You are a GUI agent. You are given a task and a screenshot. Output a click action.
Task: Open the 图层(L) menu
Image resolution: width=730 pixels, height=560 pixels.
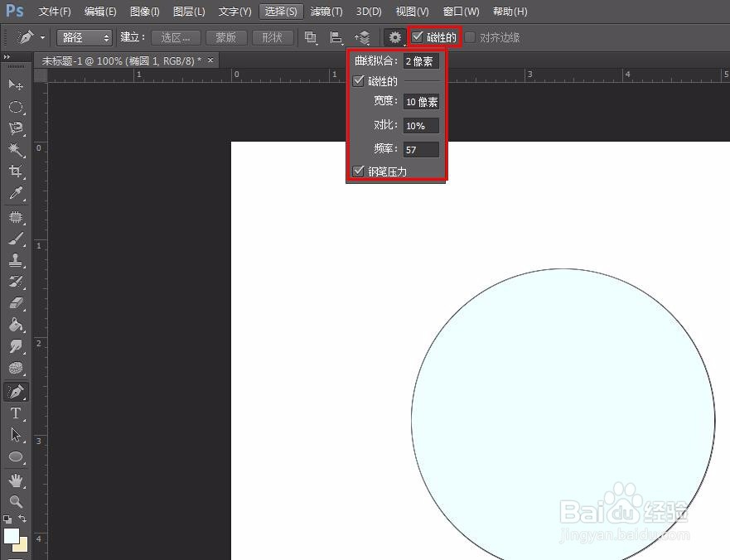point(189,11)
